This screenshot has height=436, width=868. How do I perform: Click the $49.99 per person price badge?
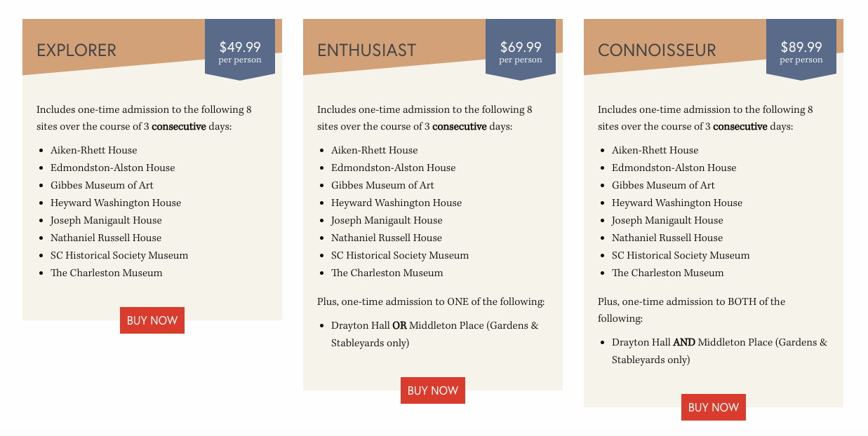[x=240, y=50]
